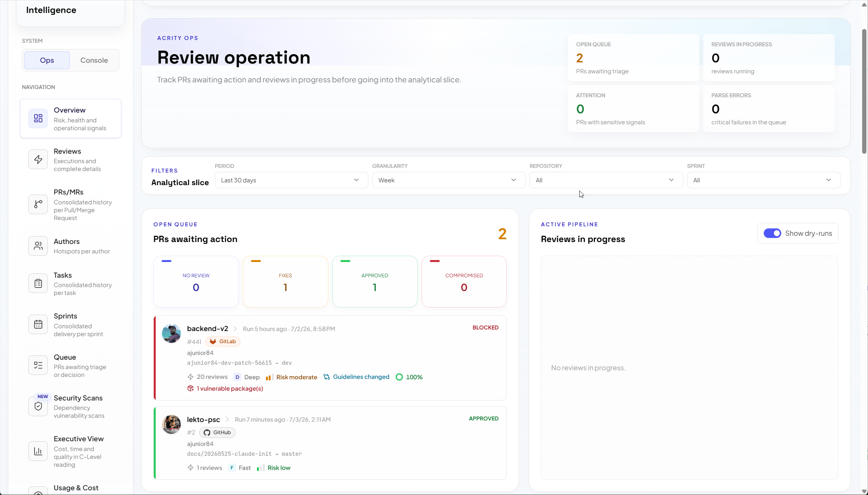The width and height of the screenshot is (868, 495).
Task: Click the Queue checklist icon
Action: tap(38, 365)
